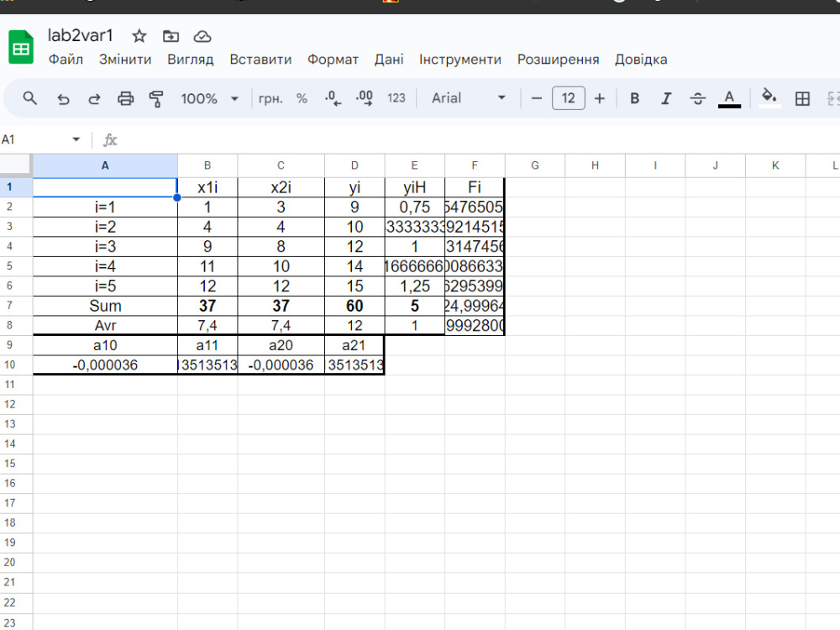Decrease decimal places

[x=333, y=98]
